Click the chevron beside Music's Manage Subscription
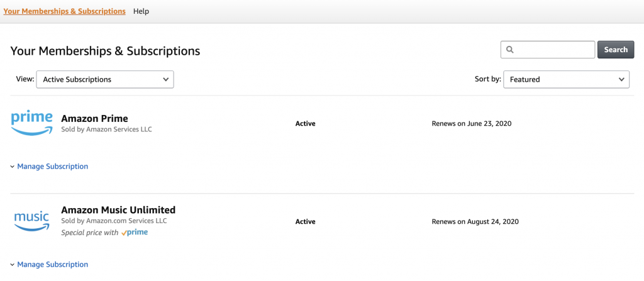 13,265
